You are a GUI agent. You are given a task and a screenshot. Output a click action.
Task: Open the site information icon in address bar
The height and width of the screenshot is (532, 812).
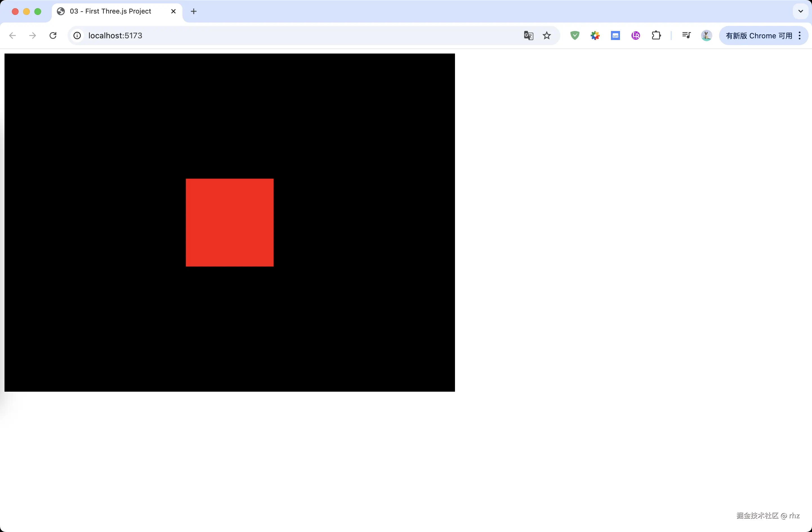pyautogui.click(x=77, y=36)
